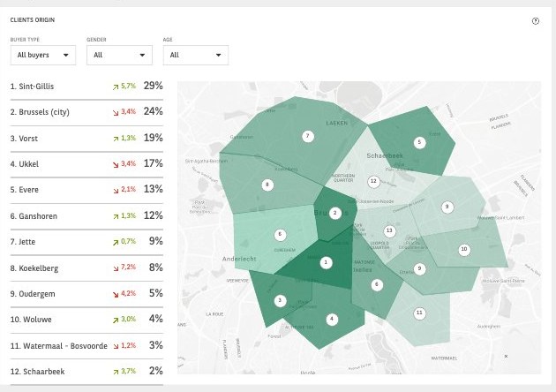Click map marker 5 for Evere

tap(419, 143)
